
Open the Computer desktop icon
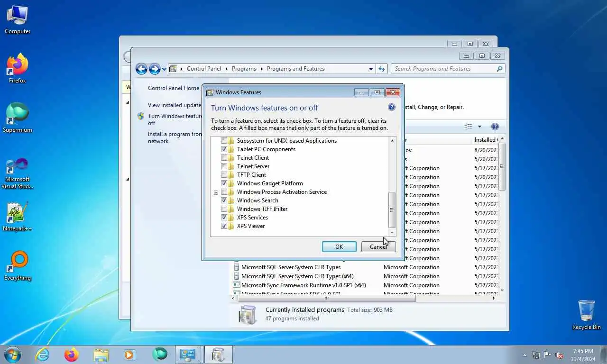[x=18, y=20]
